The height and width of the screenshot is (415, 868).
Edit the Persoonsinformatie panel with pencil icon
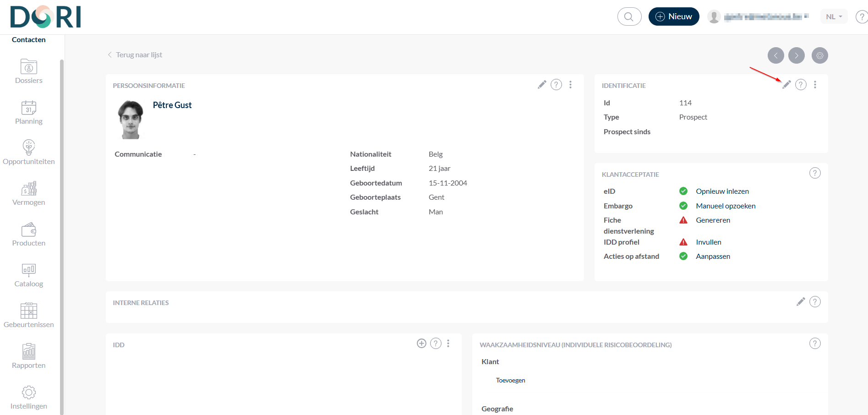[542, 85]
